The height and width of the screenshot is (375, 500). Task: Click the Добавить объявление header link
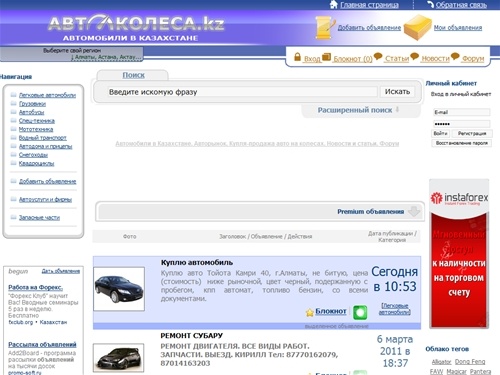tap(369, 28)
